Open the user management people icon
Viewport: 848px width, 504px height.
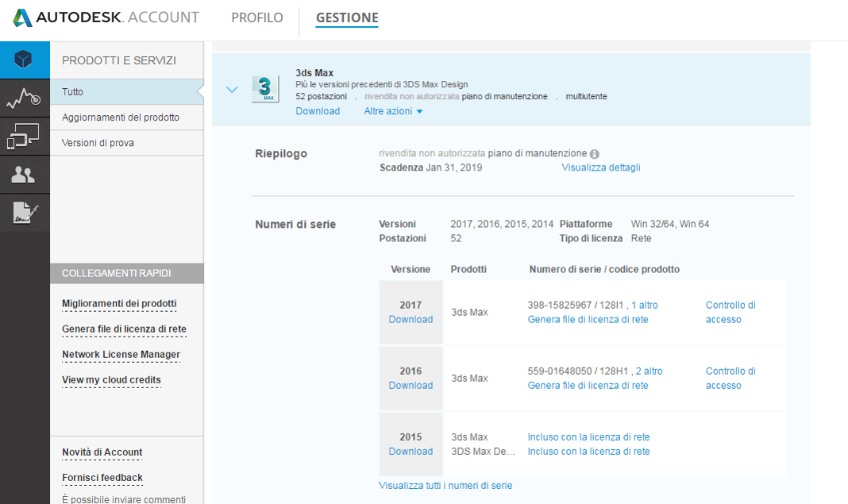(x=25, y=175)
